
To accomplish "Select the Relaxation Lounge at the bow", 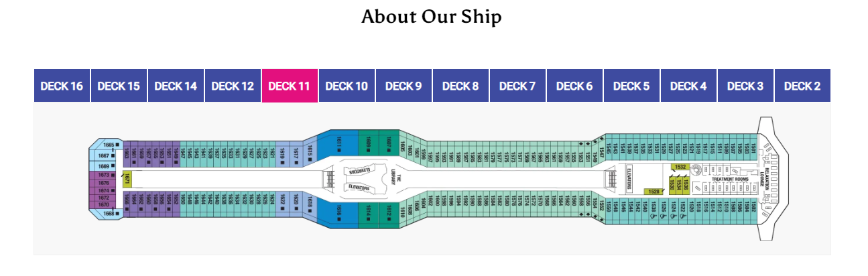I will [763, 177].
